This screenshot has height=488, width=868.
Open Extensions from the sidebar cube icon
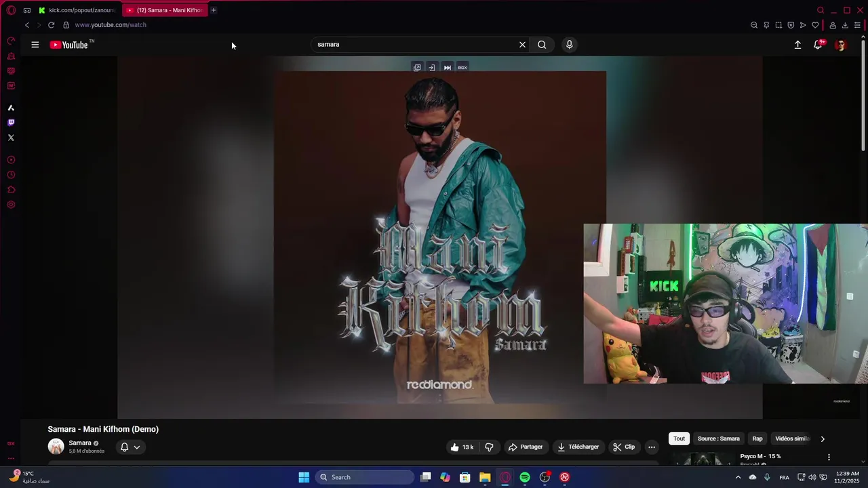pos(11,190)
